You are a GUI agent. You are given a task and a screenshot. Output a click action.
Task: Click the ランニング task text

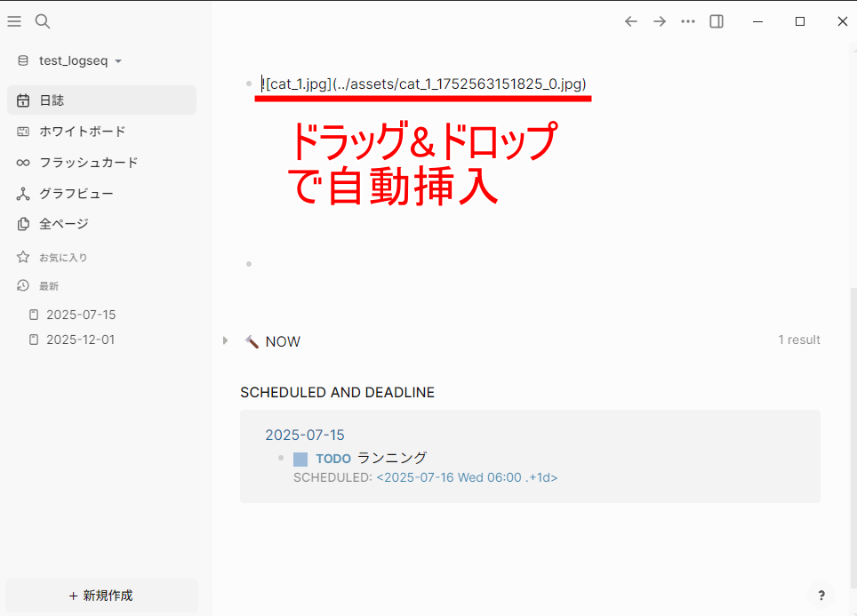[x=391, y=458]
